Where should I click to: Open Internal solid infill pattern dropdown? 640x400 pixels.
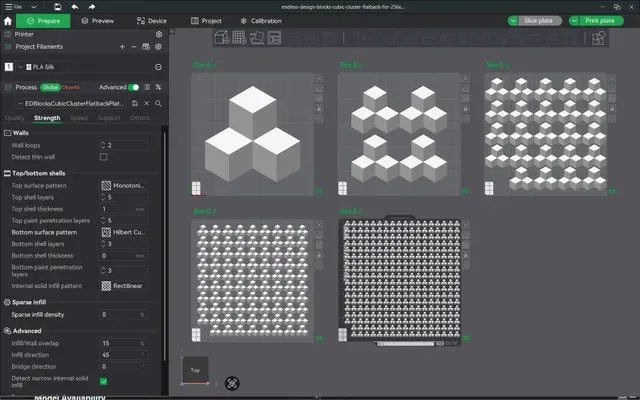(x=124, y=286)
